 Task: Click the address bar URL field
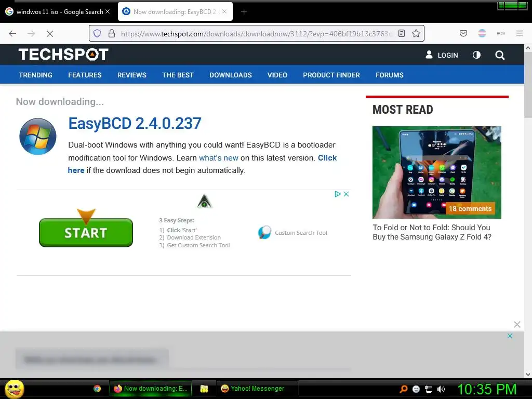(x=256, y=34)
